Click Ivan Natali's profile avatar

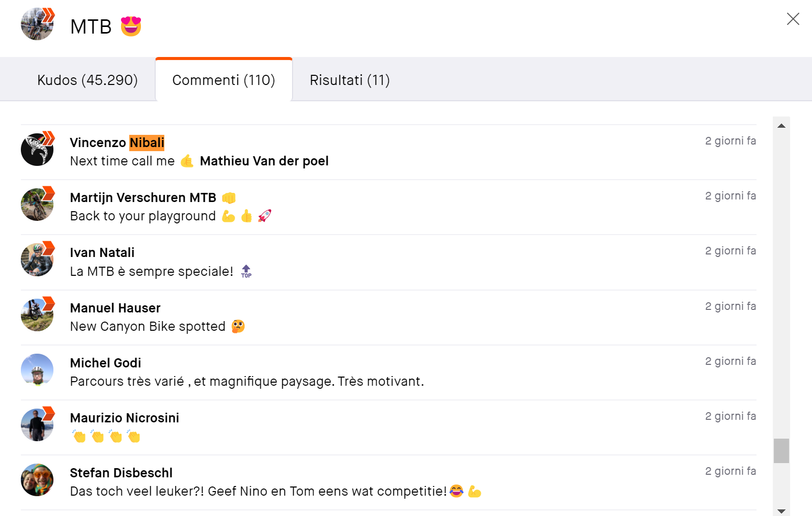click(x=37, y=260)
